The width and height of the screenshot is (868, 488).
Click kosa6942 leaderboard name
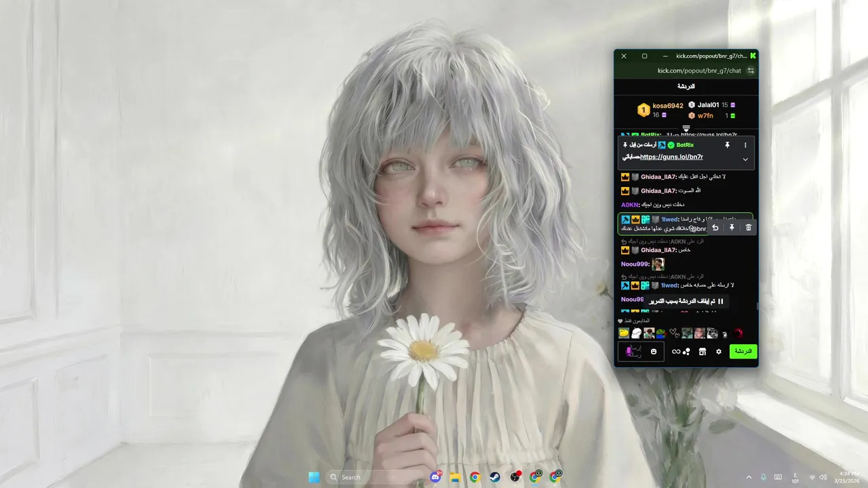pos(668,106)
